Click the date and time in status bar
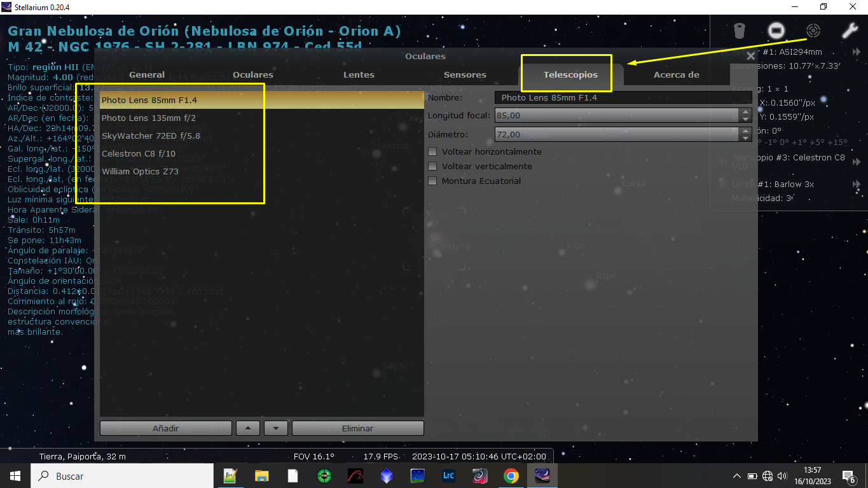This screenshot has height=488, width=868. (x=479, y=456)
